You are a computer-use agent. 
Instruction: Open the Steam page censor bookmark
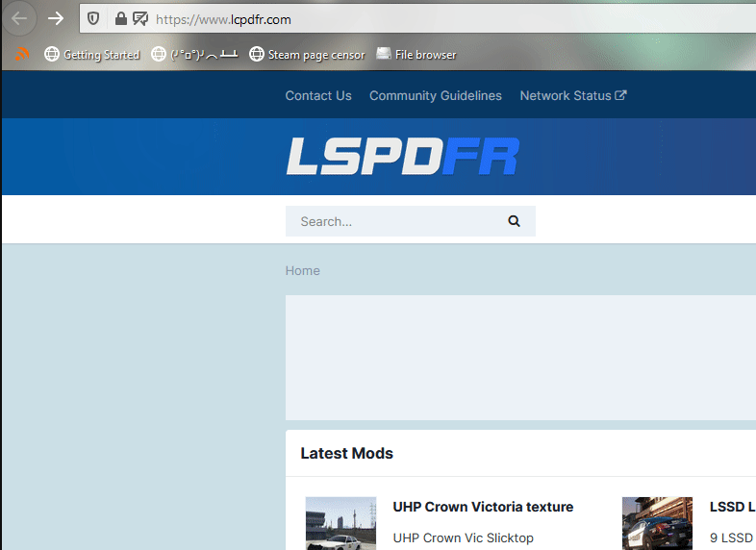pyautogui.click(x=307, y=55)
